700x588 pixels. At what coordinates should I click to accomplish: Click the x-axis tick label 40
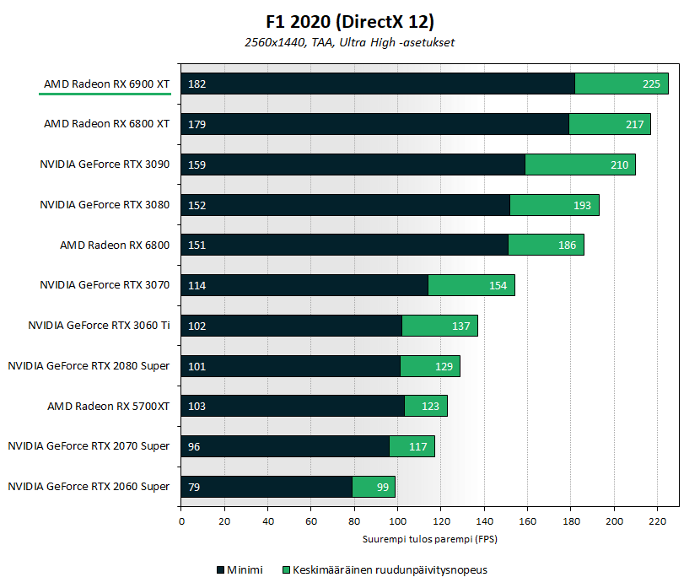pos(268,521)
